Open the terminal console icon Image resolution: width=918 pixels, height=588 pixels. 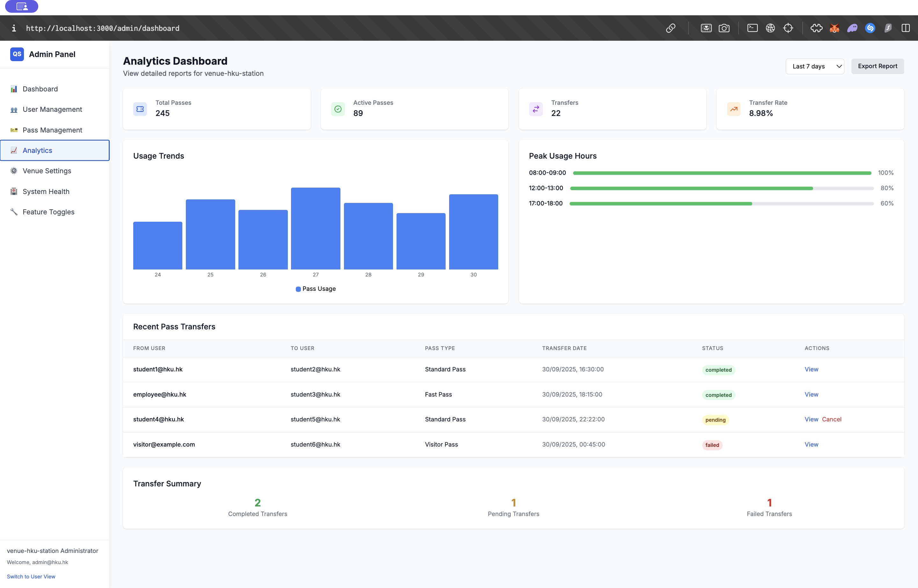pos(752,28)
